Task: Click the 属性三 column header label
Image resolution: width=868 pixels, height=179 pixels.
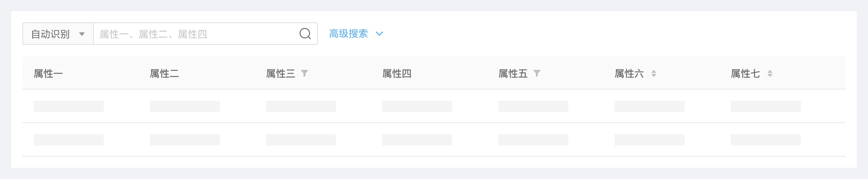Action: [x=280, y=73]
